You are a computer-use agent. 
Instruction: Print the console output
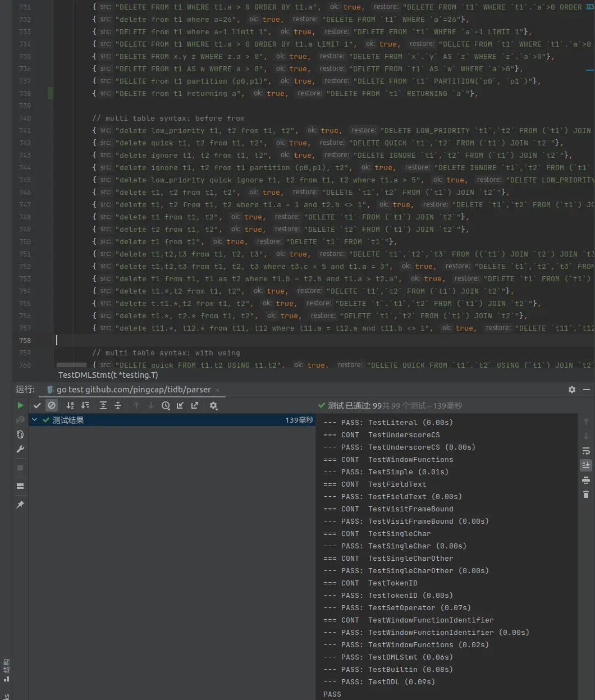click(586, 480)
